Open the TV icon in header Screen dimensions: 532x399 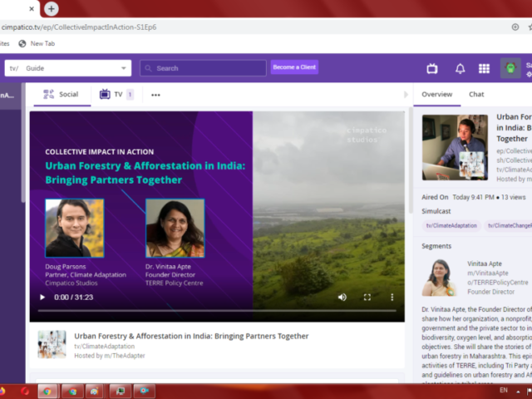432,68
